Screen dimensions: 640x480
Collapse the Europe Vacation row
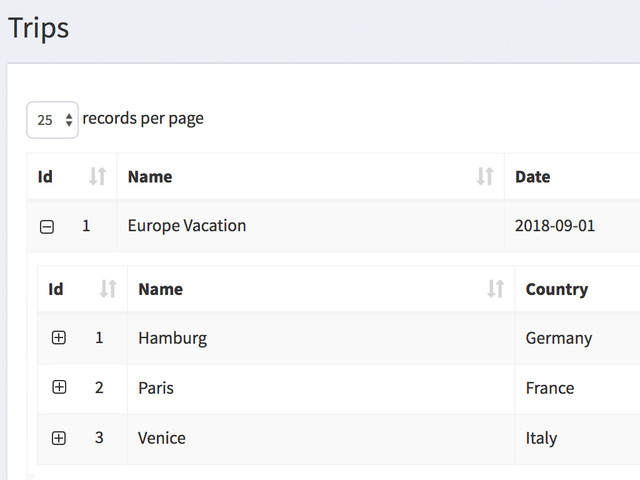[x=47, y=227]
